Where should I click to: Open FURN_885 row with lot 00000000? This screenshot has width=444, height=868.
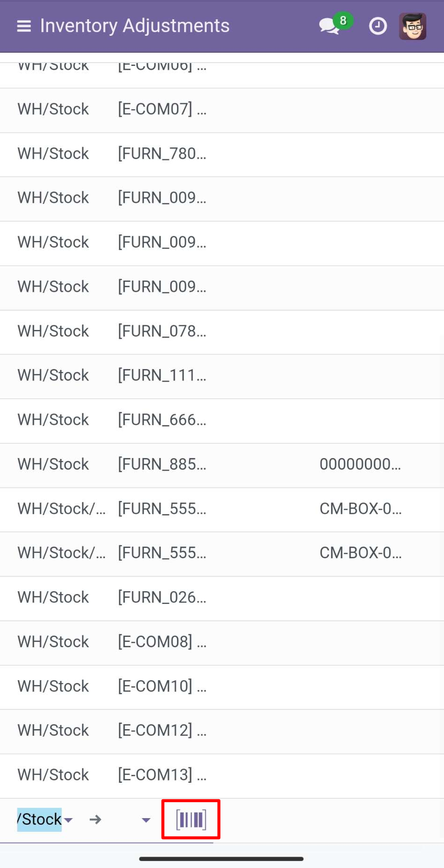click(x=222, y=465)
